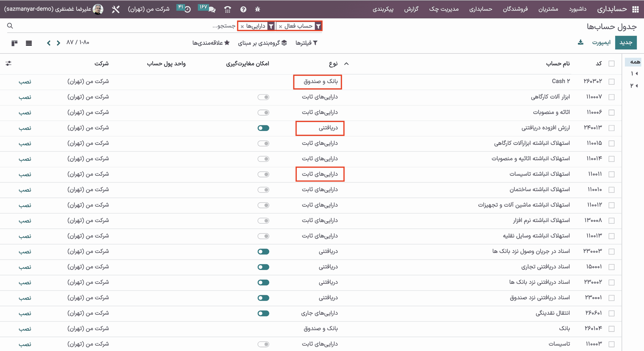Open the علاقه‌مندی‌ها favorites dropdown
The height and width of the screenshot is (351, 644).
pos(211,43)
